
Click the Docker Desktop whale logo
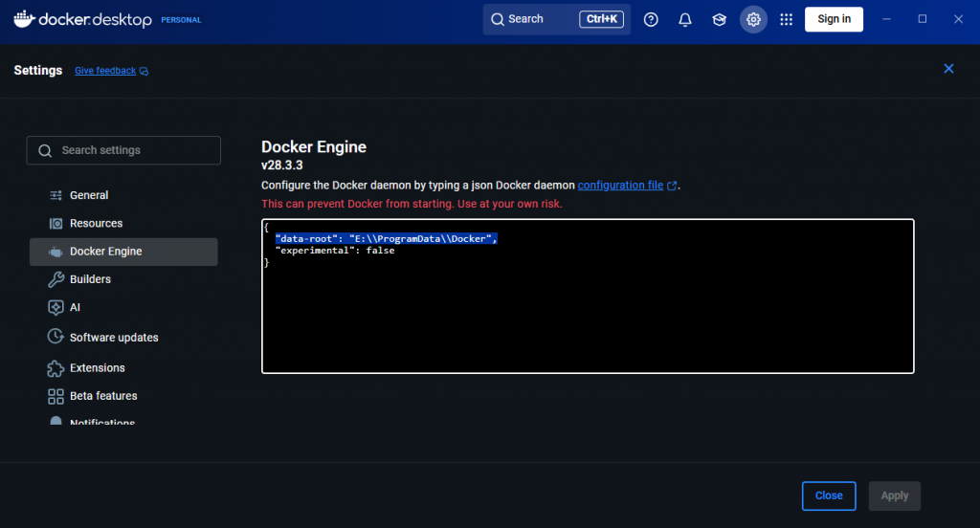click(24, 19)
